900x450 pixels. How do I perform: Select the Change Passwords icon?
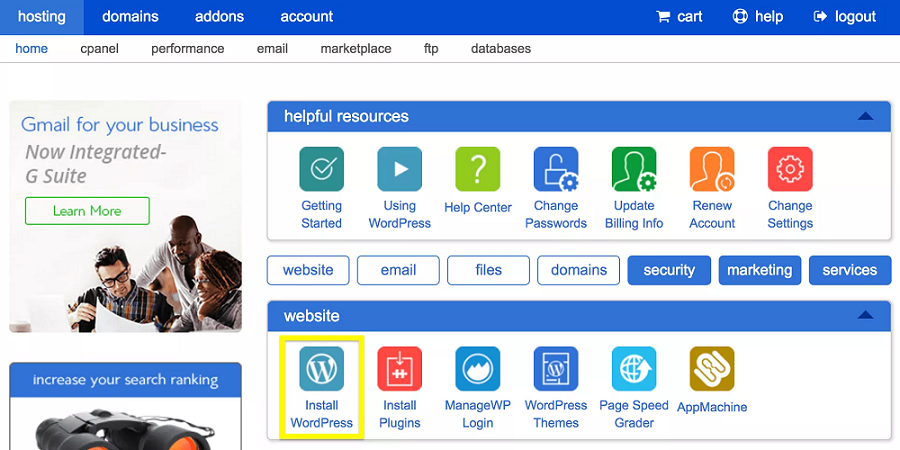[556, 169]
